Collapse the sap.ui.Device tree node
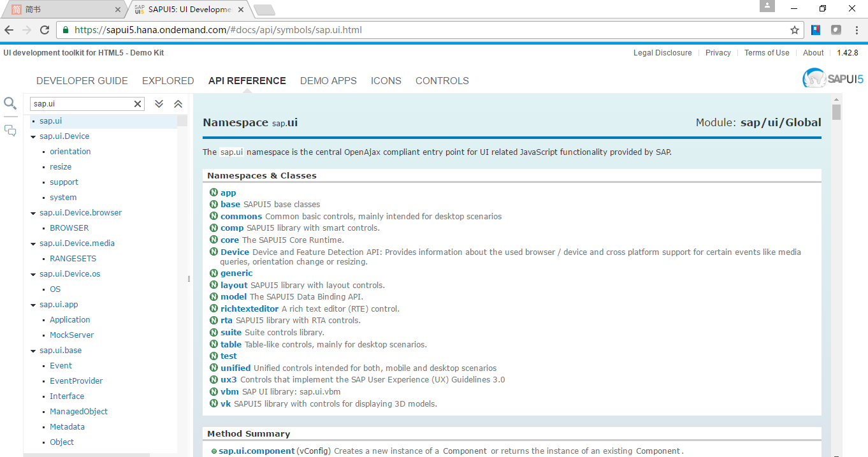Viewport: 868px width, 457px height. pos(33,136)
